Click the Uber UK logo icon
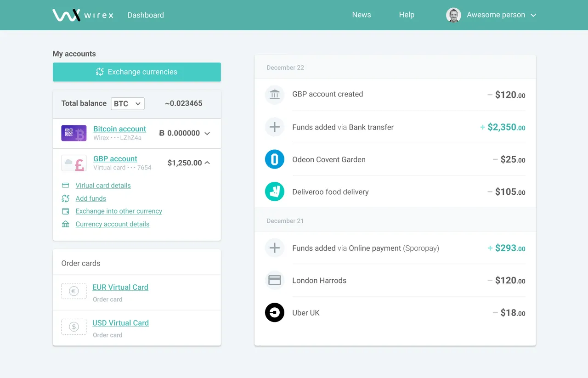 pos(275,313)
